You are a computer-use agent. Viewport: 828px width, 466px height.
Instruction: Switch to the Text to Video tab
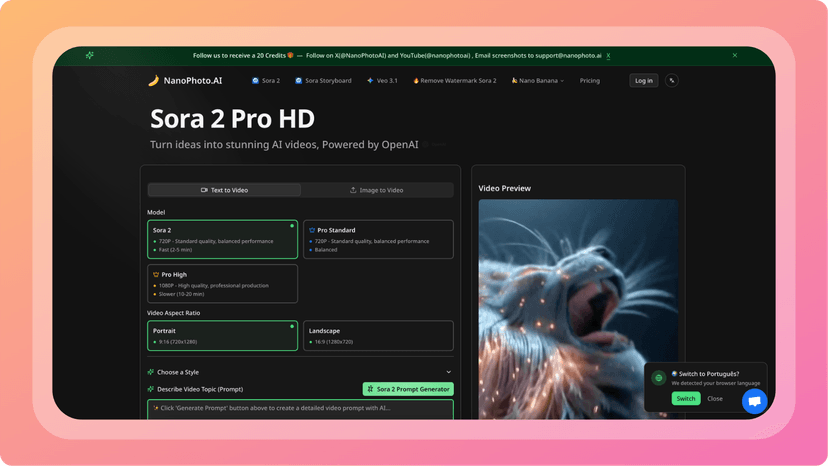(x=224, y=190)
